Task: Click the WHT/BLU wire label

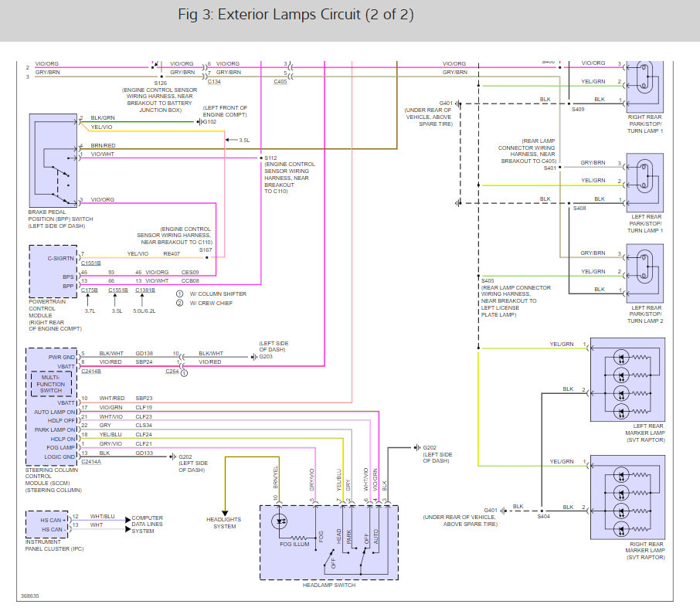Action: coord(102,517)
